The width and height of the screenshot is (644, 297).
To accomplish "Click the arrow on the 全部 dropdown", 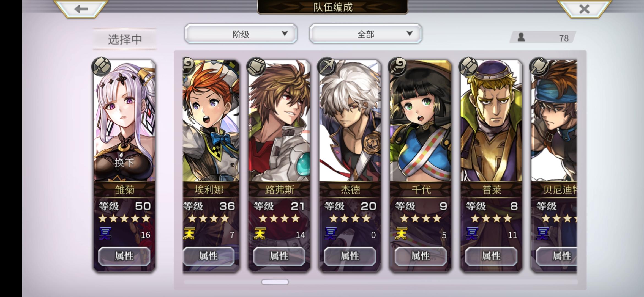I will point(410,34).
